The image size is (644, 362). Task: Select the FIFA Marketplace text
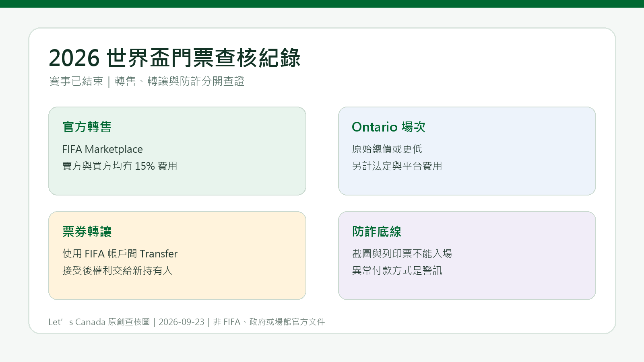coord(102,149)
